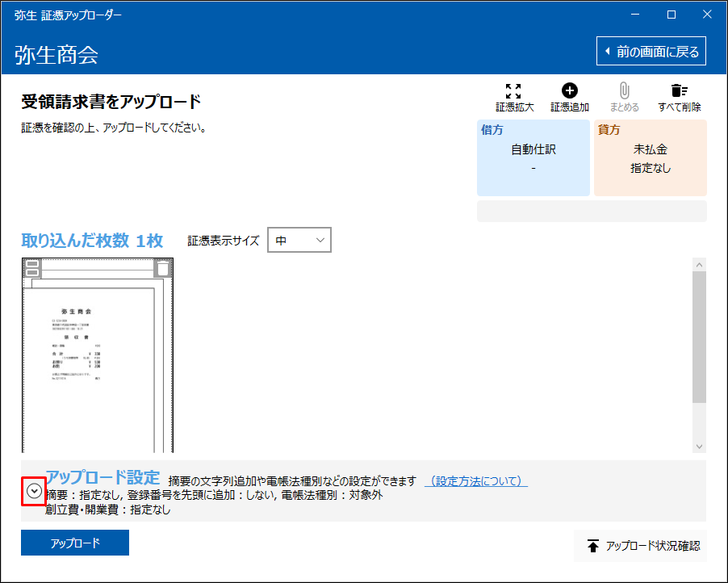Click the 弥生商会 company name
This screenshot has height=583, width=728.
point(56,55)
